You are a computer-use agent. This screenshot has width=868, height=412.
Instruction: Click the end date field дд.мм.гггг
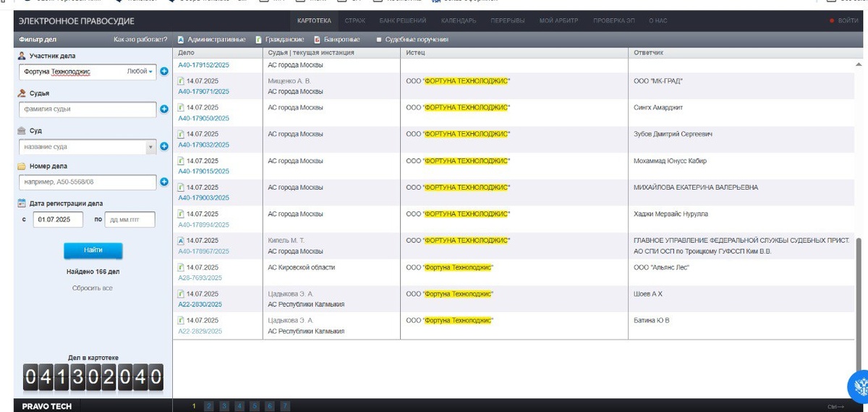click(x=130, y=219)
